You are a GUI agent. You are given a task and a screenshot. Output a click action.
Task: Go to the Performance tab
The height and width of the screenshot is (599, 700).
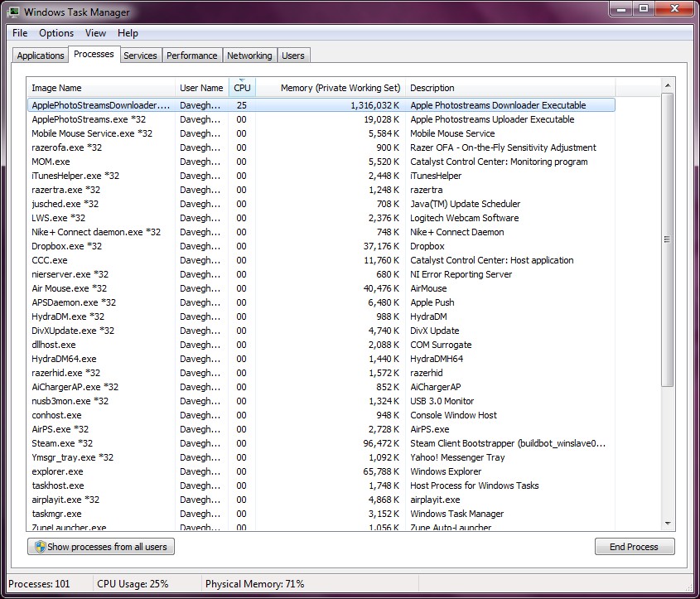[x=192, y=56]
